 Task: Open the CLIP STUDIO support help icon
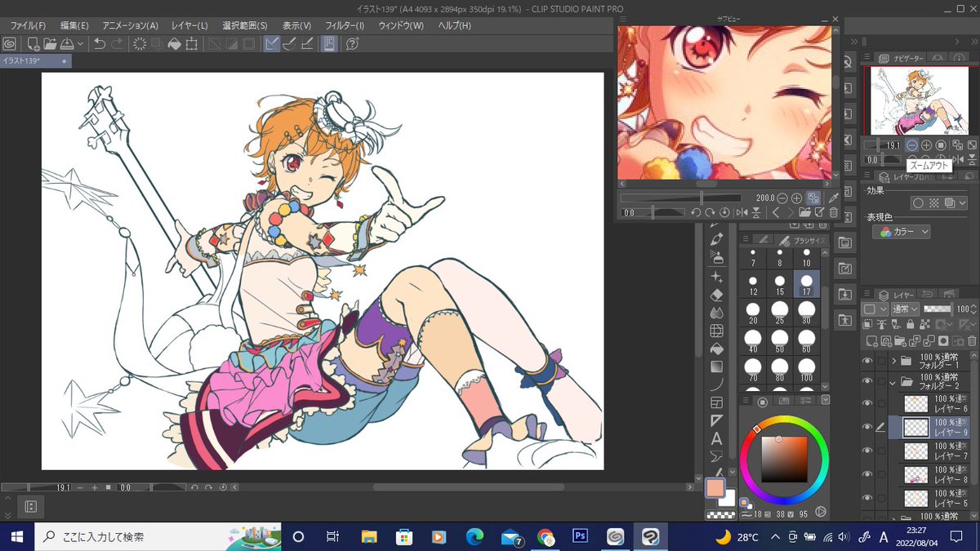click(353, 44)
